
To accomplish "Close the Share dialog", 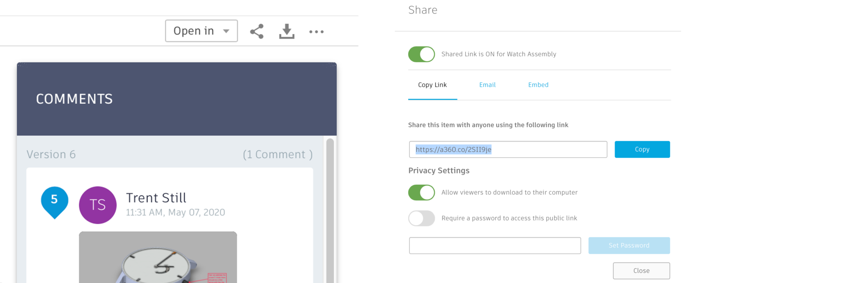I will pyautogui.click(x=641, y=271).
